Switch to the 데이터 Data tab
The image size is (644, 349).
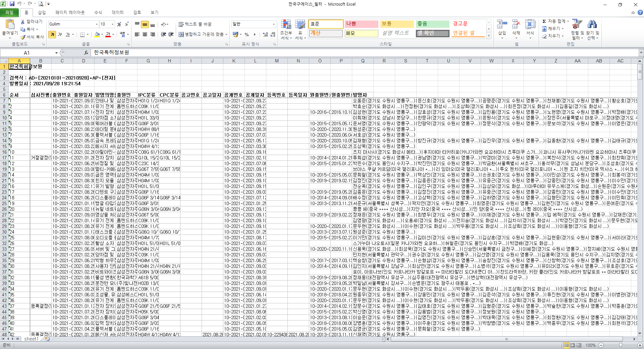tap(117, 12)
